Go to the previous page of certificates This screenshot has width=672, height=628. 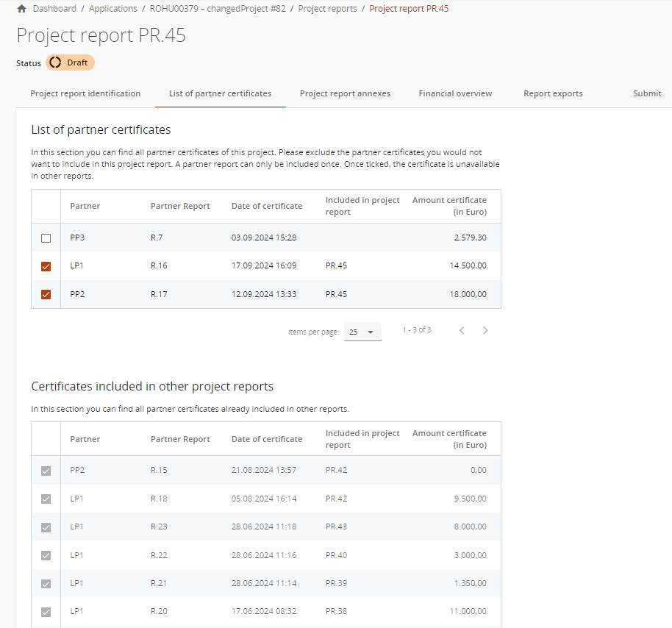[462, 331]
